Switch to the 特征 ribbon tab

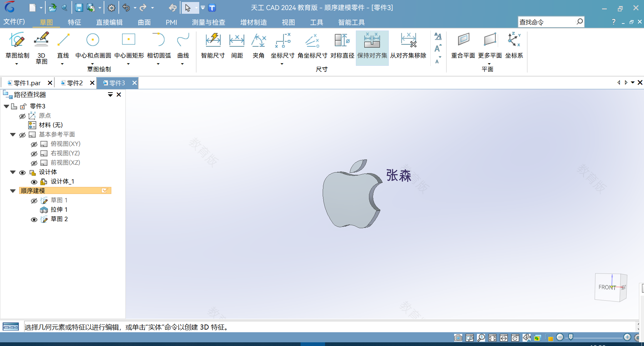(74, 22)
